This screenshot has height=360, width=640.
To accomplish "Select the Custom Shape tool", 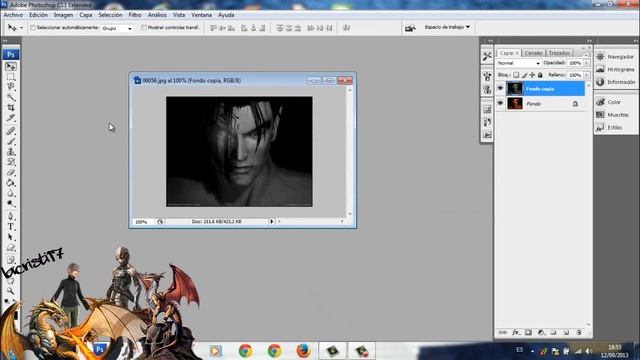I will coord(11,247).
